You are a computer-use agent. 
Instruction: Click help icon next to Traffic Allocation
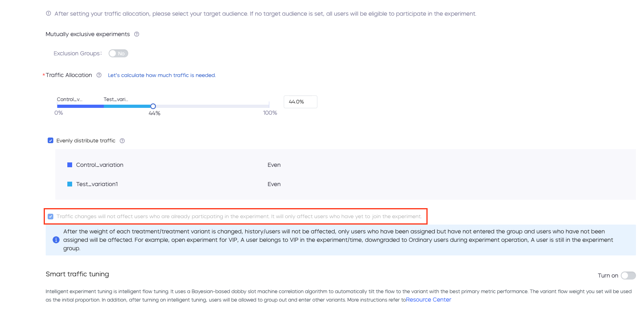pos(99,75)
